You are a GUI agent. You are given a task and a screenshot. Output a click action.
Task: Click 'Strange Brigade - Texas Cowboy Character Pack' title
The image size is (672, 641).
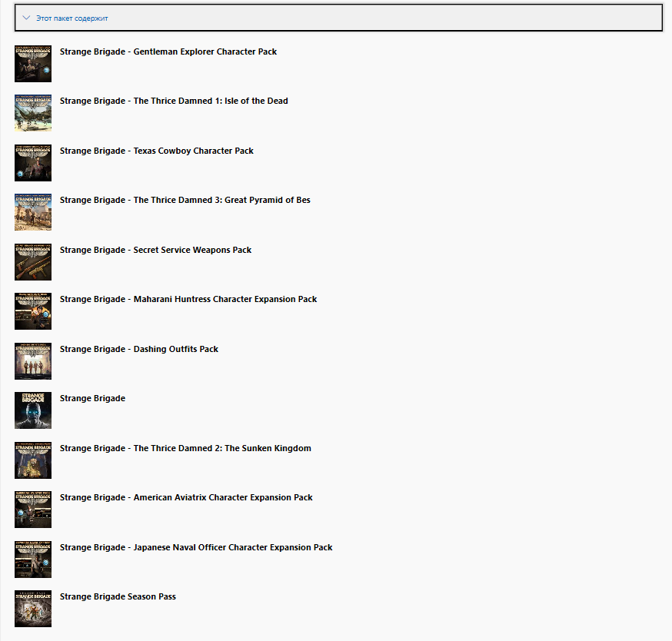click(x=157, y=151)
